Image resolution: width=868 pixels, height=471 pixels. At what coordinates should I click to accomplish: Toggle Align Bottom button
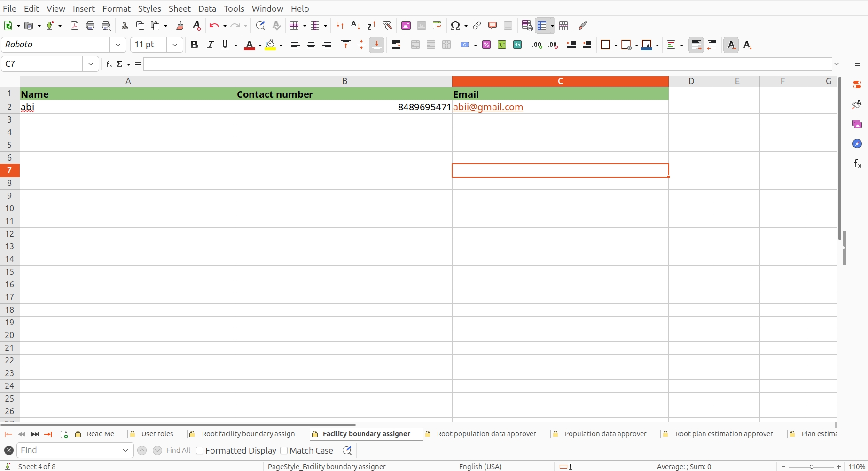(377, 45)
